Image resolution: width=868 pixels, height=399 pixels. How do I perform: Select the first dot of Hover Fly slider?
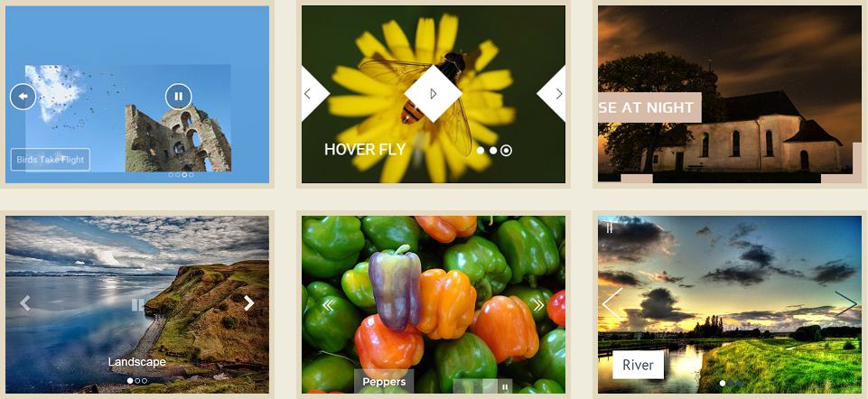coord(480,151)
